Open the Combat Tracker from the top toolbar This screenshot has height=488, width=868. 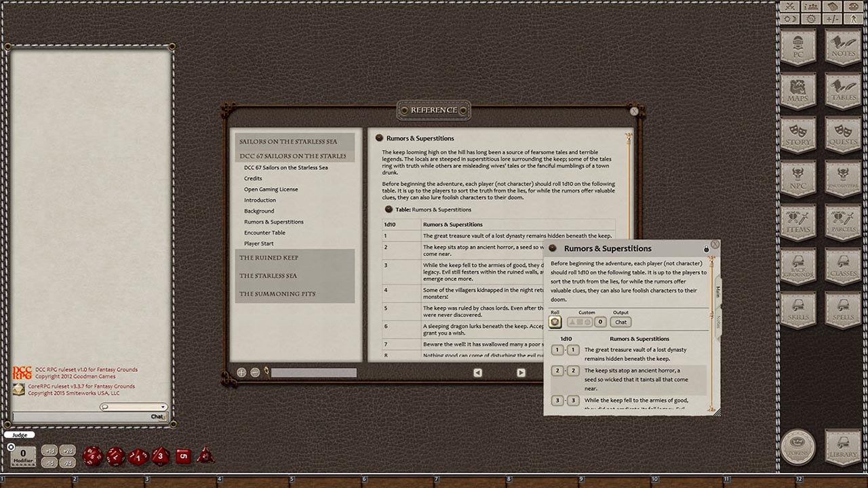789,6
